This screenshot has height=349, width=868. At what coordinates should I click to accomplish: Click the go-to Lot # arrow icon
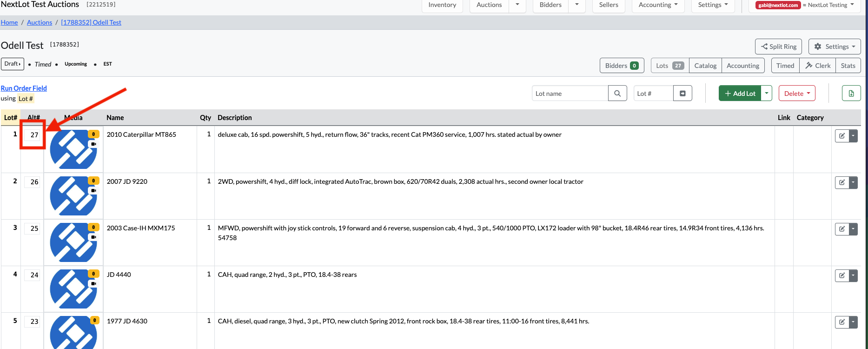pos(682,93)
